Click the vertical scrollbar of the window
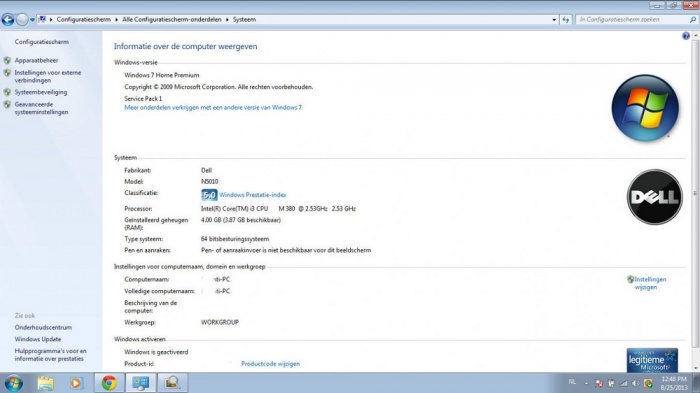 695,193
